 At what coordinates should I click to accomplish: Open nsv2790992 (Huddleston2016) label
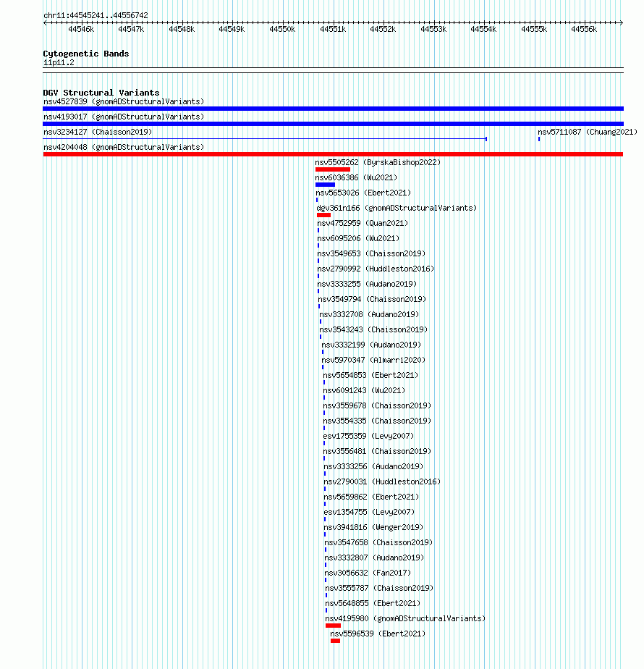[376, 269]
